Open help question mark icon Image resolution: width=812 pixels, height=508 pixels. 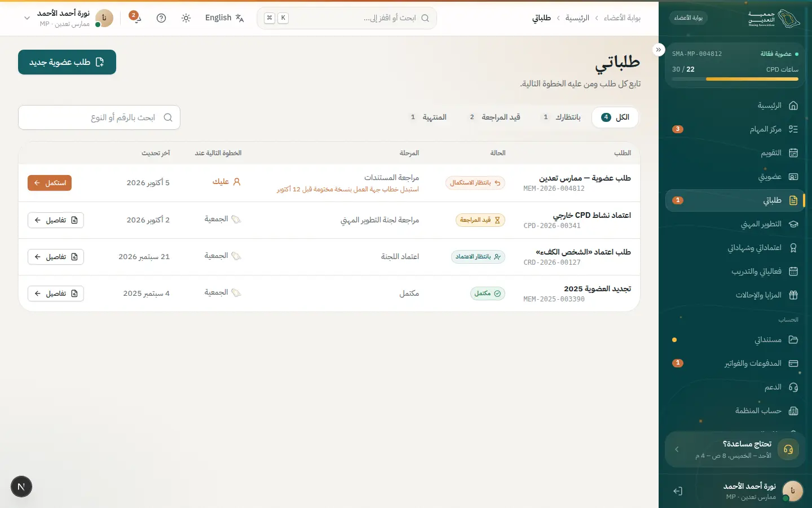(161, 18)
